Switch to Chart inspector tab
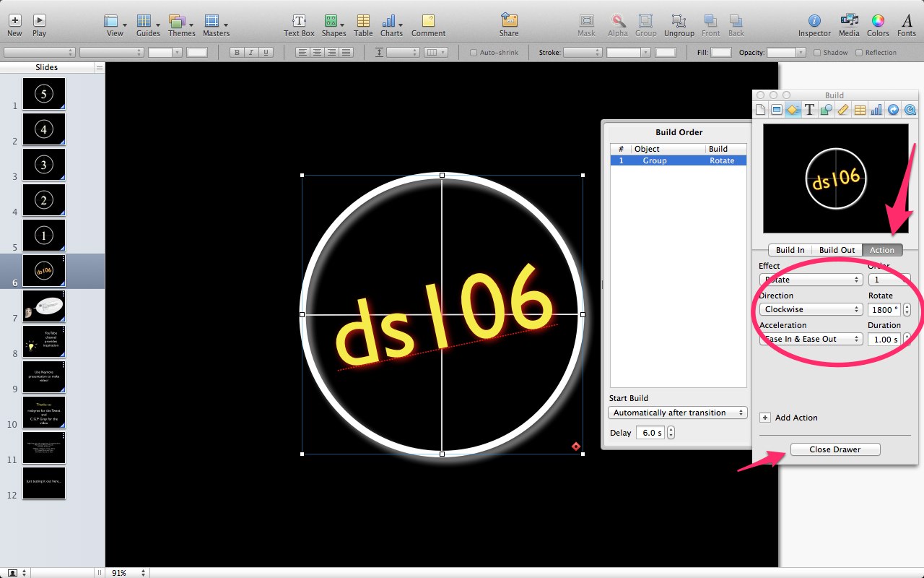Screen dimensions: 924x578 point(876,110)
